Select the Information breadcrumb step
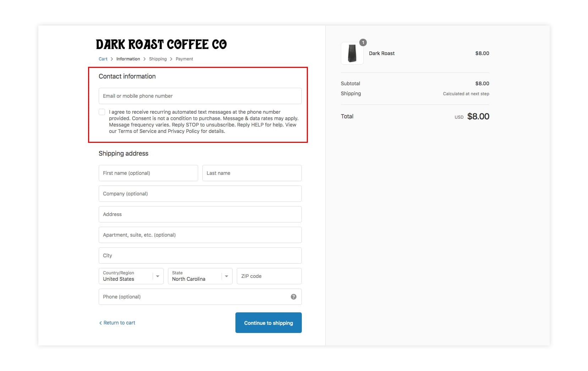 click(x=128, y=59)
